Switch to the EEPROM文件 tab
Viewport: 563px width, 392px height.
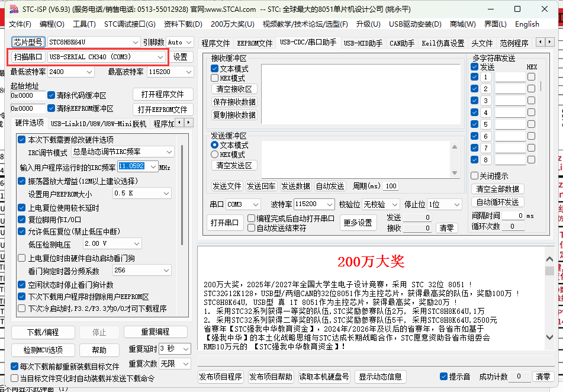(255, 43)
